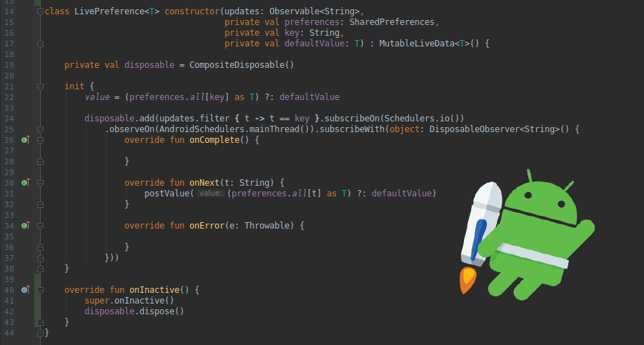This screenshot has width=644, height=345.
Task: Click the fold end marker at line 38
Action: pyautogui.click(x=40, y=269)
